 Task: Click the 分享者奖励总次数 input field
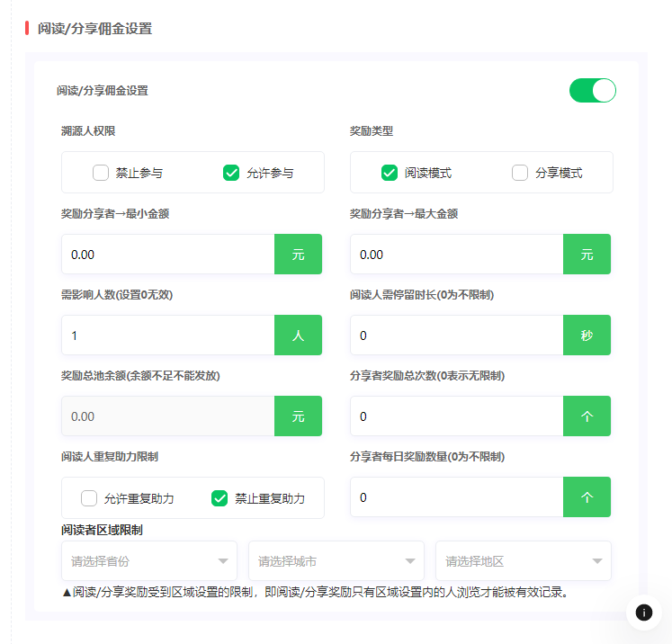pos(457,416)
